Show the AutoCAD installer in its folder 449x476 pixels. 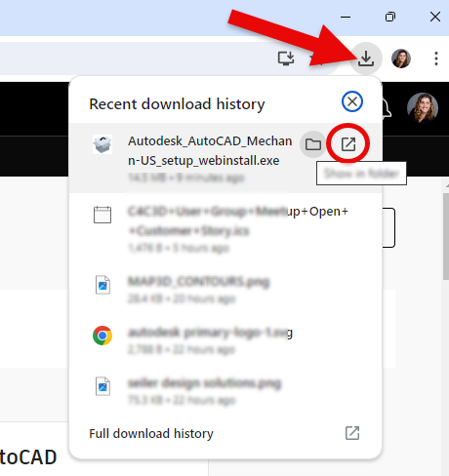(x=313, y=144)
